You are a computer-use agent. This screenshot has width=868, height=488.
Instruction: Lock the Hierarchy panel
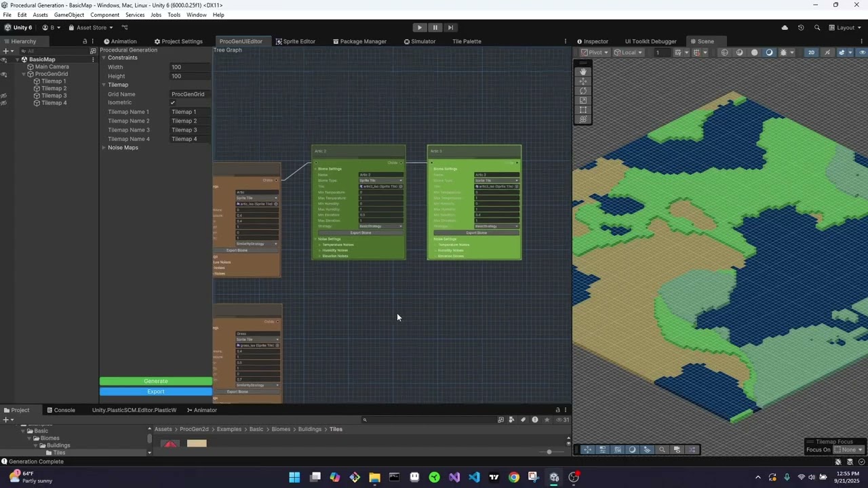pyautogui.click(x=85, y=41)
